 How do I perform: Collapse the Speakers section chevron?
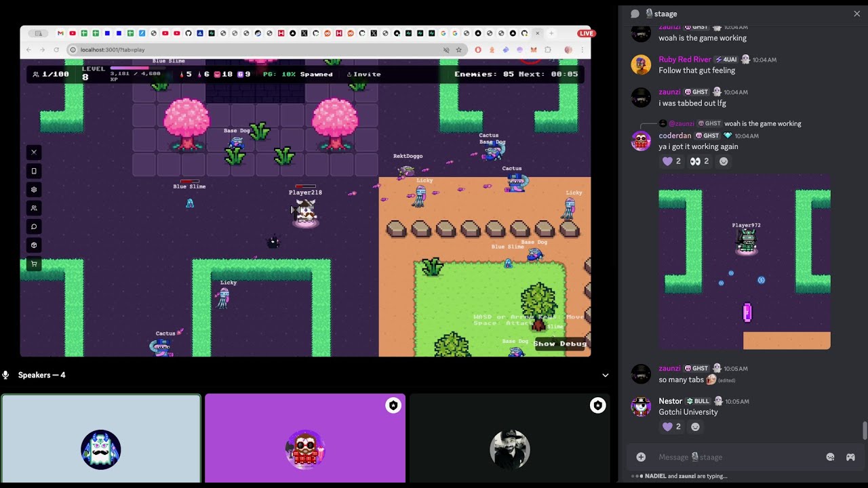606,375
